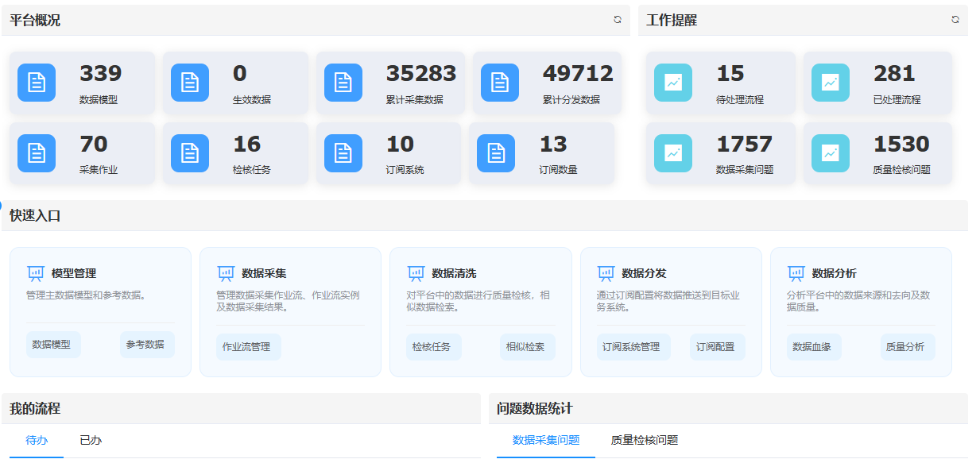Click the 质量检核问题 chart icon

coord(831,153)
